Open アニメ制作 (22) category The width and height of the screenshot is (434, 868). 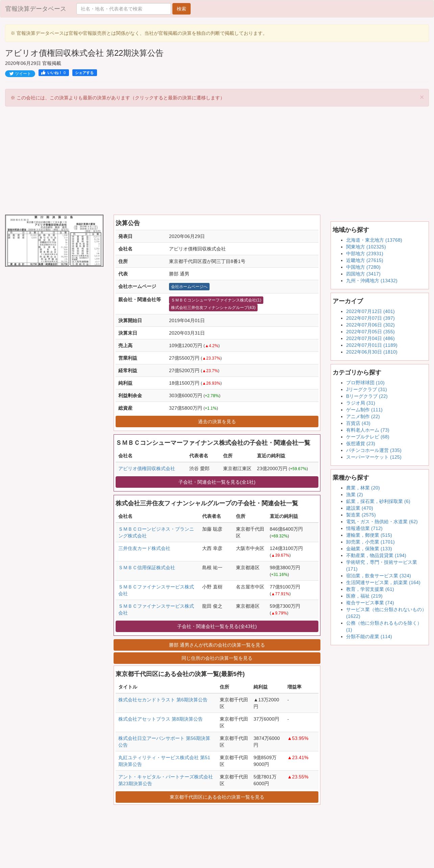click(x=363, y=416)
